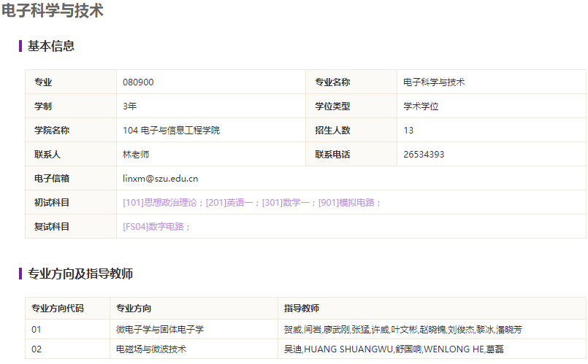Click the 专业方向 column header
The height and width of the screenshot is (364, 588).
point(194,309)
